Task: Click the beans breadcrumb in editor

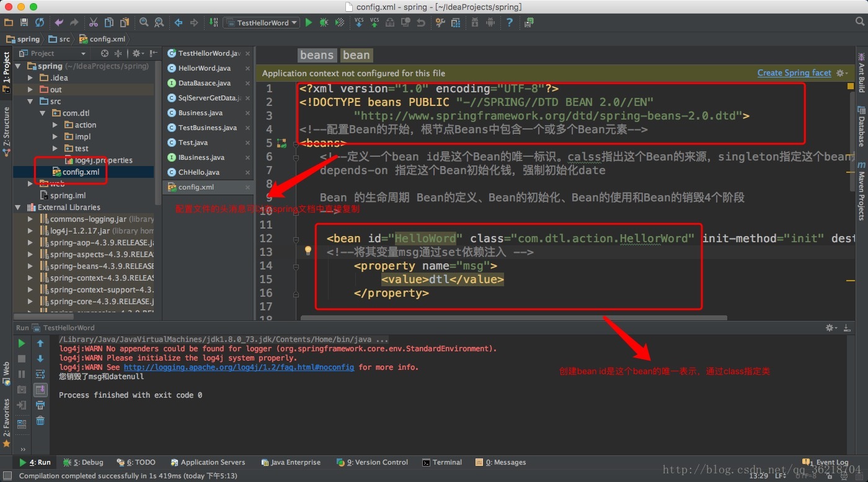Action: pyautogui.click(x=317, y=55)
